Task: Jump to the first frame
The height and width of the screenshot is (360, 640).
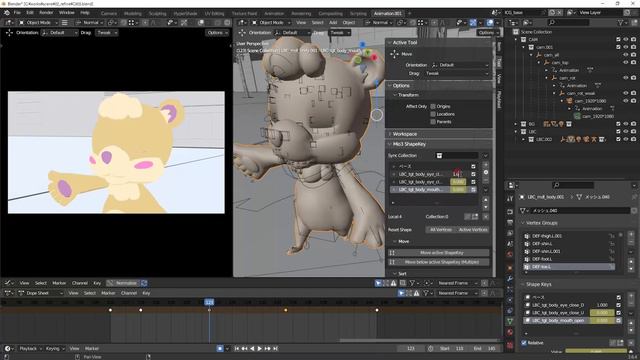Action: click(x=237, y=349)
